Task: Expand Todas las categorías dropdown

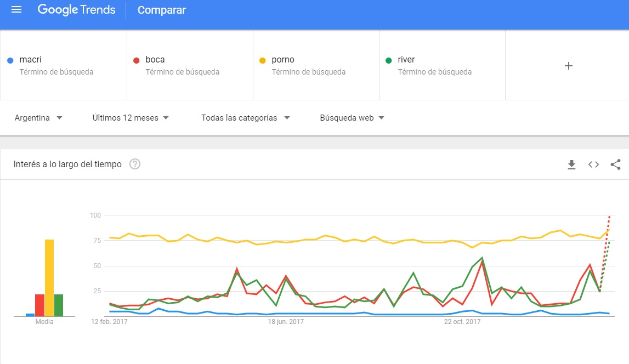Action: [246, 118]
